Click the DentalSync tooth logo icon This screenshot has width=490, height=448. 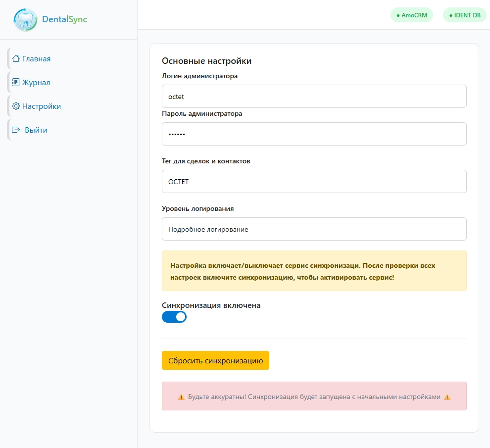click(25, 20)
